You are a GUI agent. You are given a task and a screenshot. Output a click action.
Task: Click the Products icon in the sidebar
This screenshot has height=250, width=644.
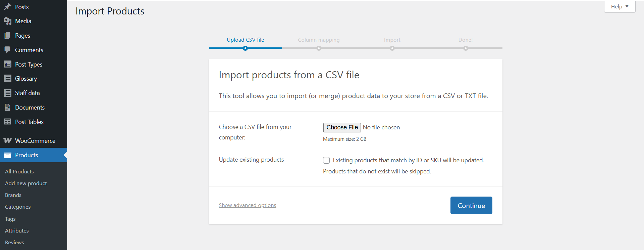click(8, 155)
